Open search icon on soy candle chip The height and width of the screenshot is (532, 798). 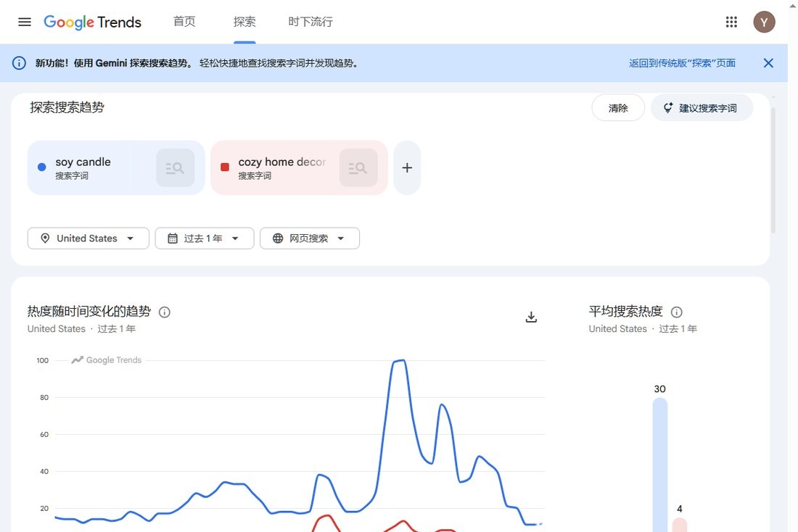pos(175,168)
